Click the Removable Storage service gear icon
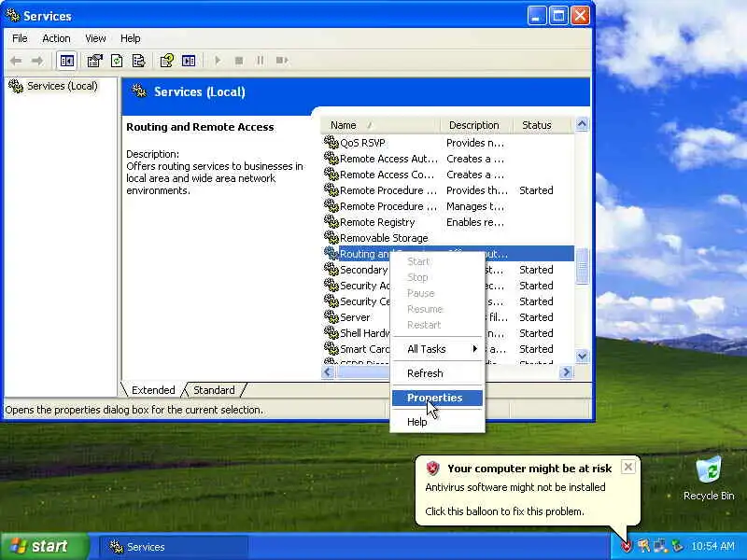The height and width of the screenshot is (560, 747). click(331, 238)
